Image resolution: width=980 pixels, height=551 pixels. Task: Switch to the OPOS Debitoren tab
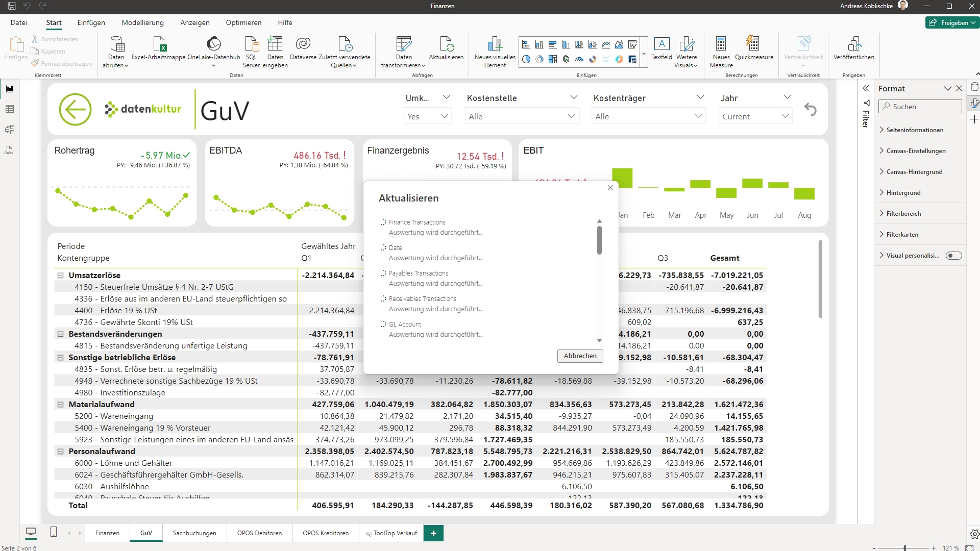tap(260, 532)
